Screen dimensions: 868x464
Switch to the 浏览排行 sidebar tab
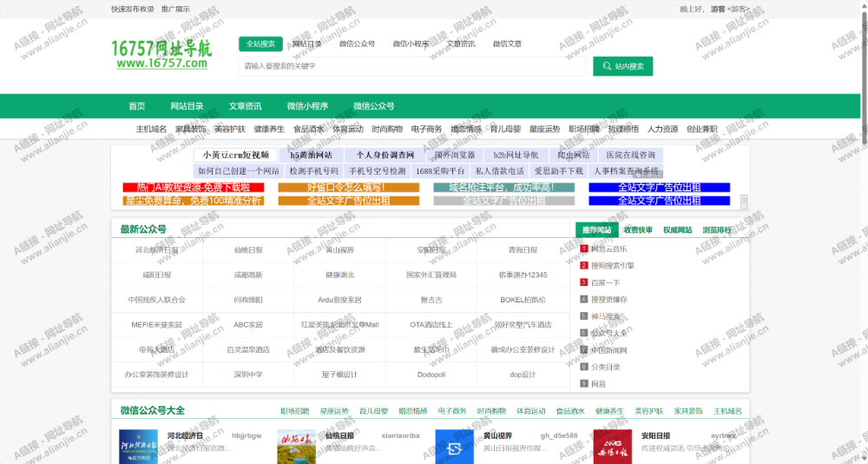pyautogui.click(x=717, y=229)
